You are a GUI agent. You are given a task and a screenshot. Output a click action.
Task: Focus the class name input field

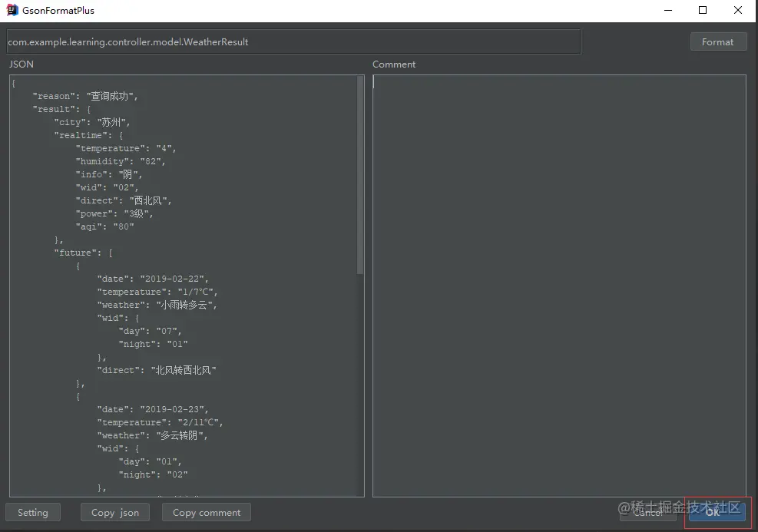(293, 42)
